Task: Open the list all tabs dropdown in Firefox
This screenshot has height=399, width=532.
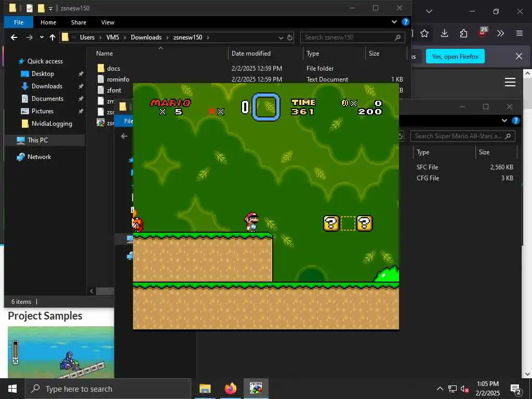Action: click(429, 11)
